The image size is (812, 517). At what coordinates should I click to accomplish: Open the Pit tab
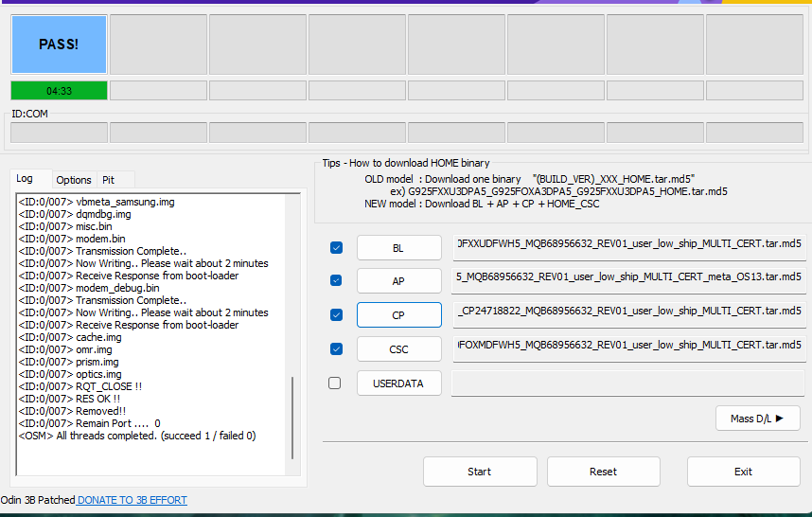tap(109, 180)
